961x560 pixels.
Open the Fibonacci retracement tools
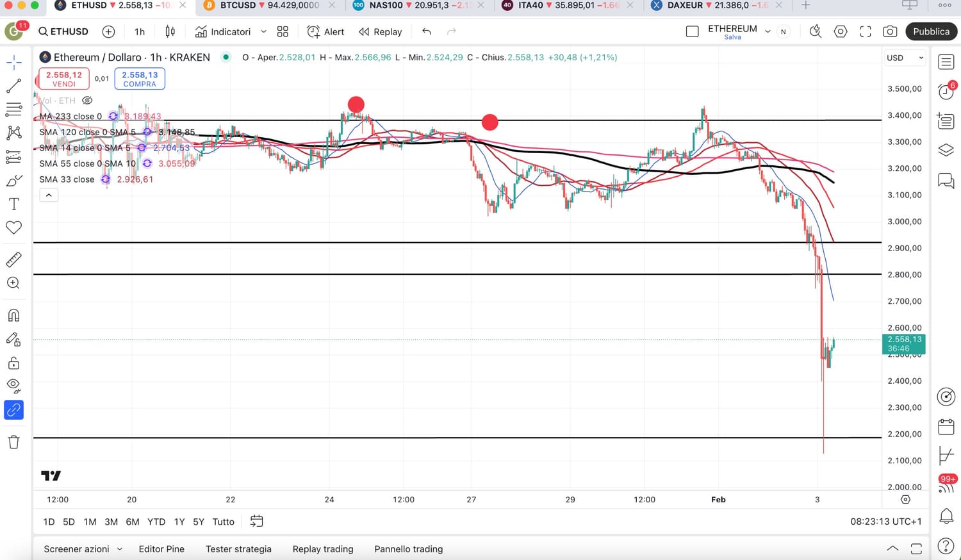point(13,109)
